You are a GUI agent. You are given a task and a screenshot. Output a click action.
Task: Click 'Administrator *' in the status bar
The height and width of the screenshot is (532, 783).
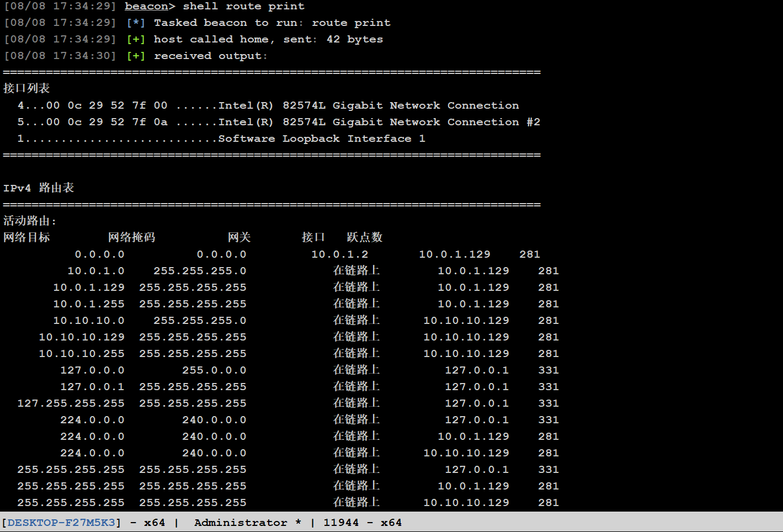247,523
